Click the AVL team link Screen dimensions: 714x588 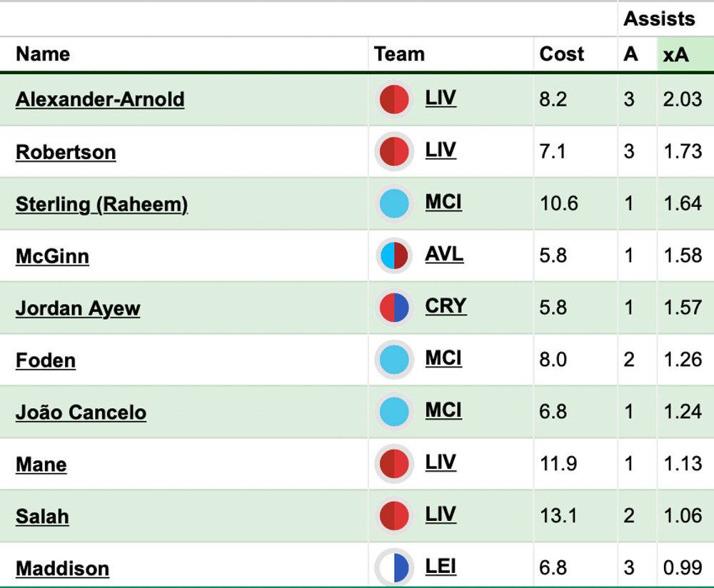coord(444,254)
